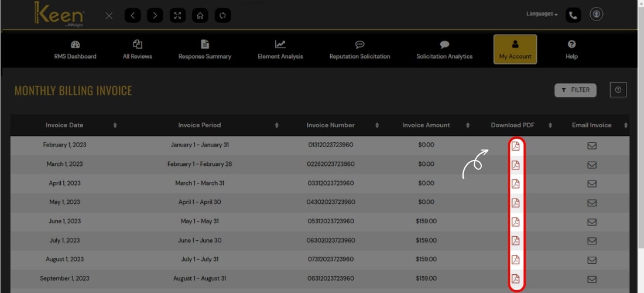
Task: Close the panel with the X icon
Action: (109, 16)
